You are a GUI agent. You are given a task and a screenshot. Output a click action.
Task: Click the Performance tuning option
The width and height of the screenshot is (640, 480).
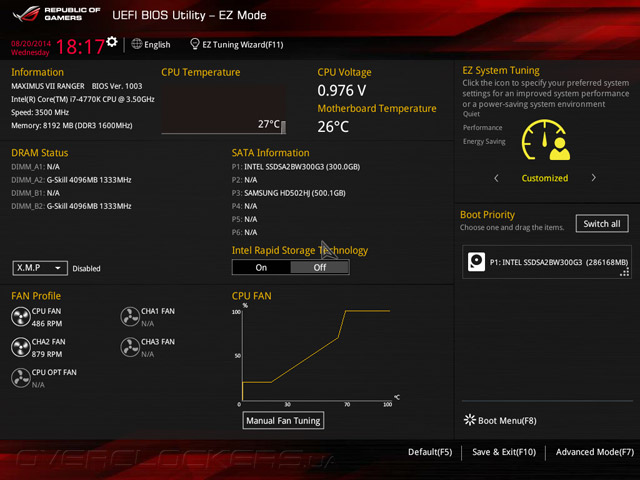pos(482,128)
